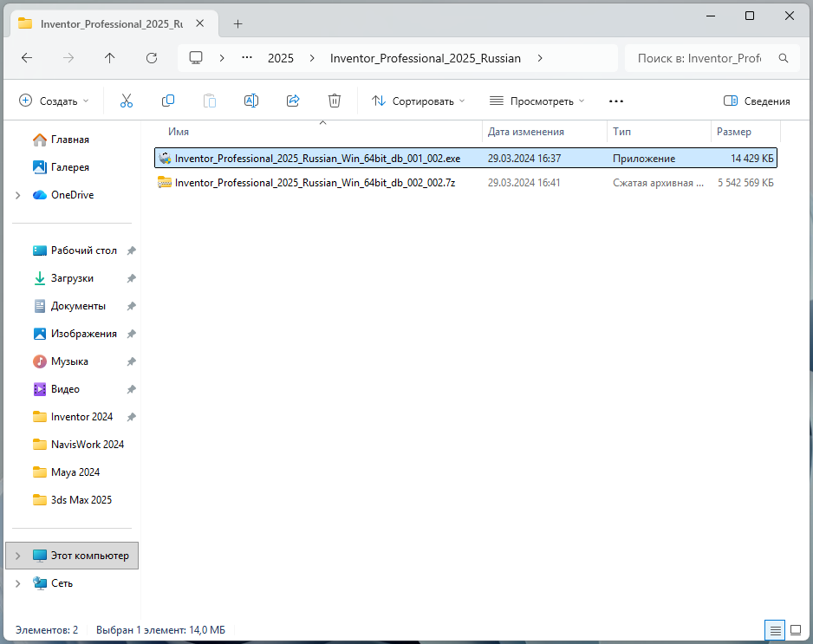Click the computer icon in address bar

pyautogui.click(x=196, y=58)
